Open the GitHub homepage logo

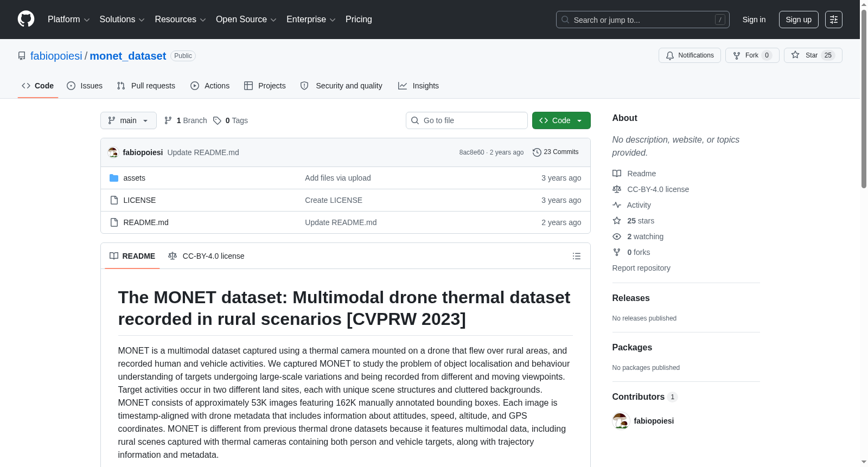point(26,19)
